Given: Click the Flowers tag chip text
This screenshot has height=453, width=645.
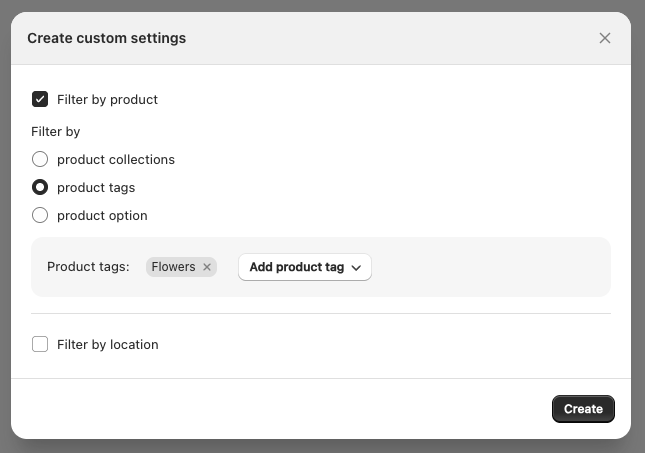Looking at the screenshot, I should coord(173,267).
